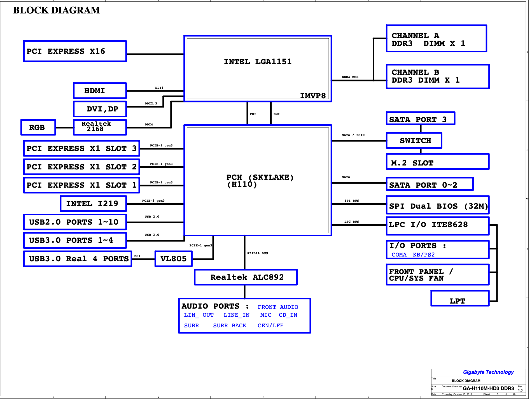The height and width of the screenshot is (401, 532).
Task: Click the CHANNEL B DDR3 DIMM block
Action: point(438,76)
